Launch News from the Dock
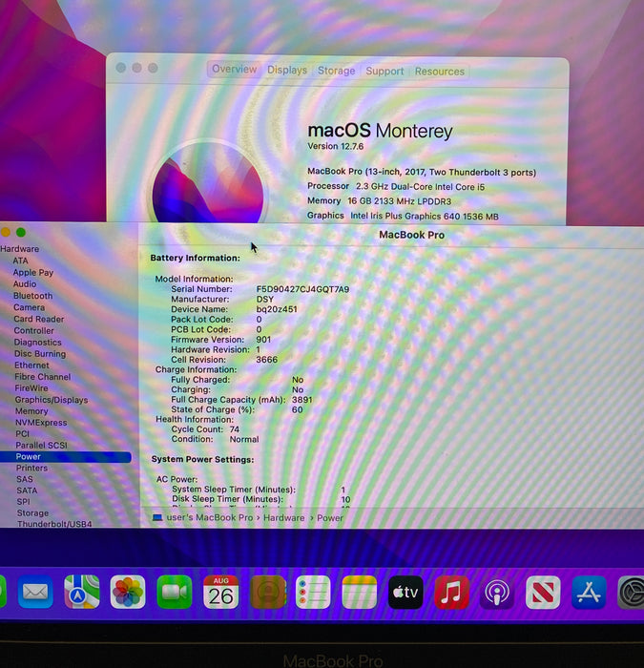 tap(543, 593)
